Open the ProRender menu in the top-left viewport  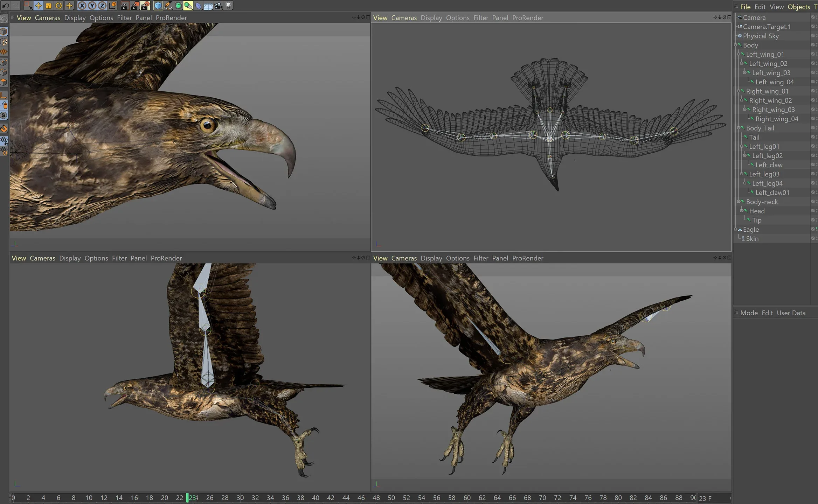pyautogui.click(x=172, y=17)
